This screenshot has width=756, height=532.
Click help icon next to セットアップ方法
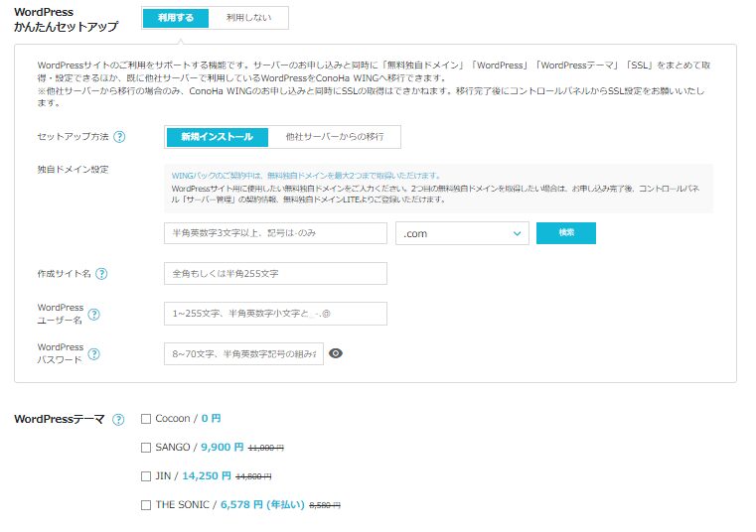[119, 137]
